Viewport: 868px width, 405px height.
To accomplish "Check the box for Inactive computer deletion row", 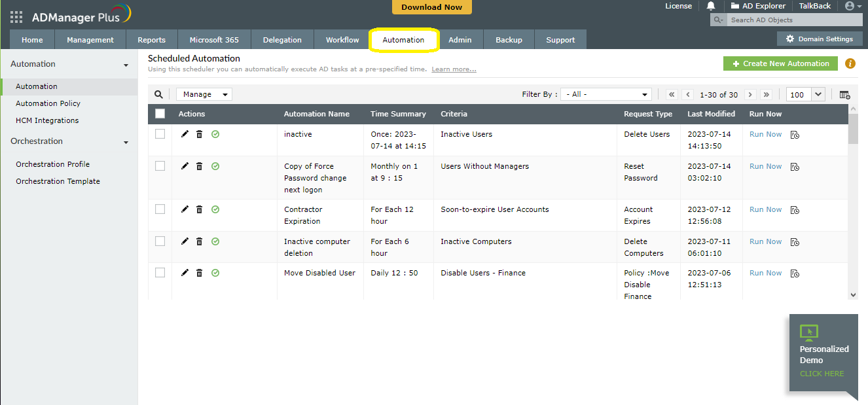I will [x=160, y=241].
